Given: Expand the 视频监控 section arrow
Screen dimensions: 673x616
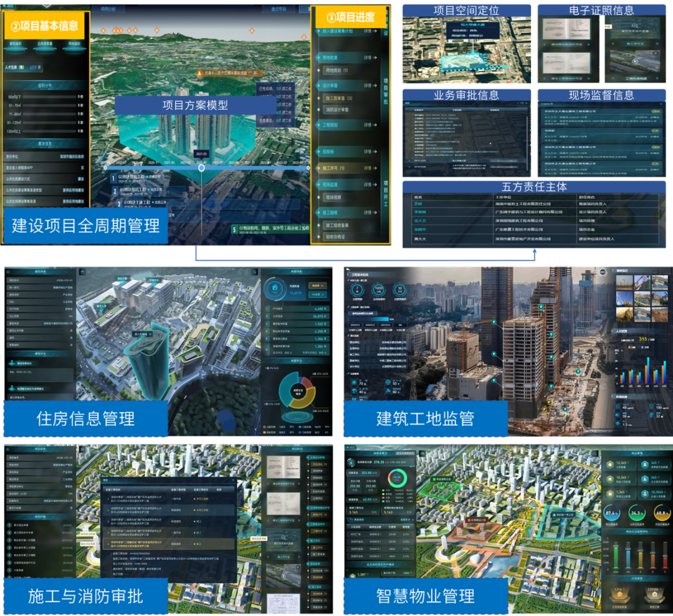Looking at the screenshot, I should click(x=613, y=271).
